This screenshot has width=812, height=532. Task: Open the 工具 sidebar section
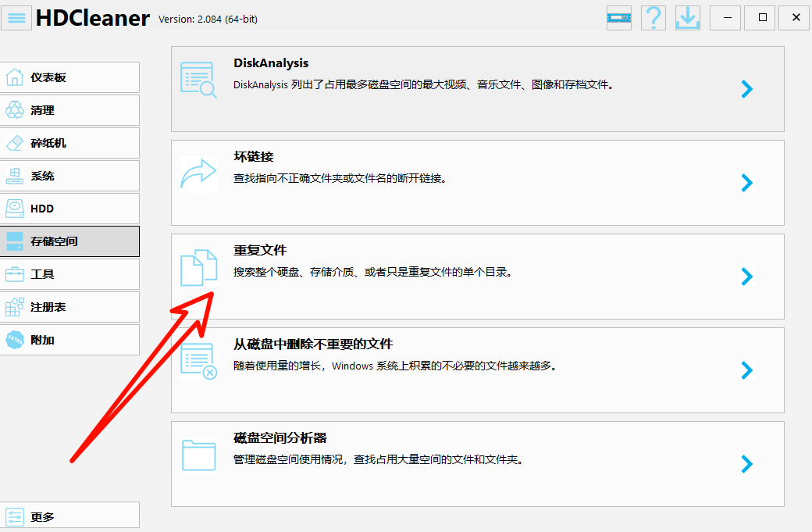pos(69,274)
